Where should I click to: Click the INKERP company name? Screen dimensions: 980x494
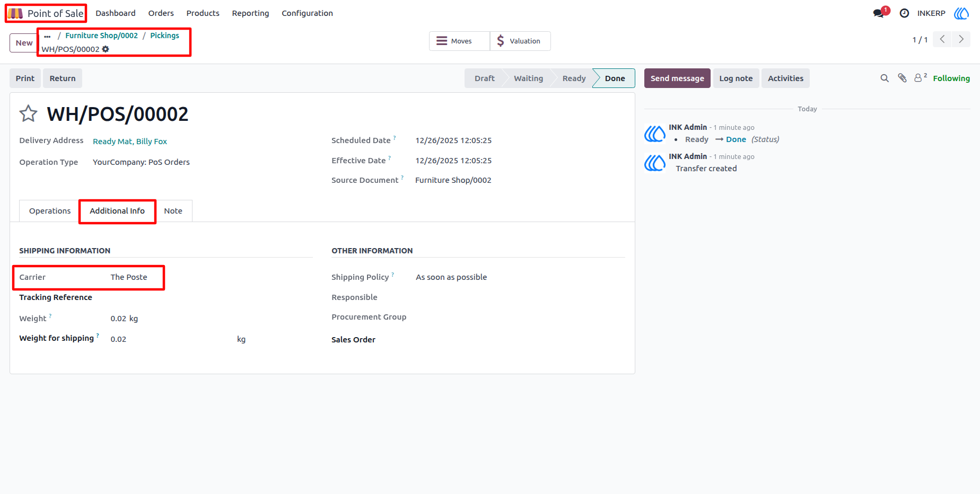(931, 13)
